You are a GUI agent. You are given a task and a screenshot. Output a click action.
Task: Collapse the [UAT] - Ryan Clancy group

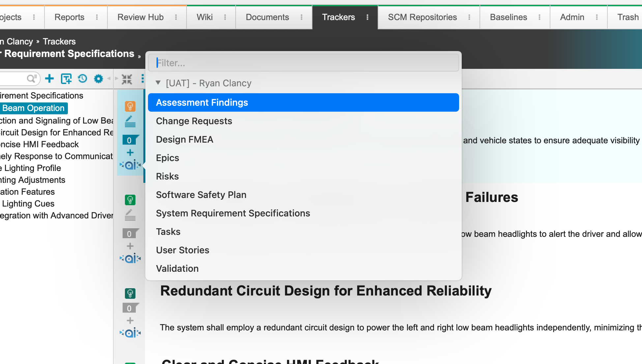tap(158, 83)
